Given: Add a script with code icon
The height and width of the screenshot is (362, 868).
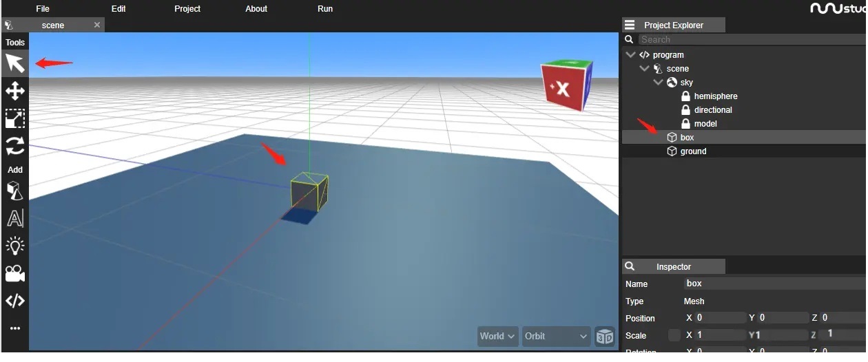Looking at the screenshot, I should coord(15,301).
